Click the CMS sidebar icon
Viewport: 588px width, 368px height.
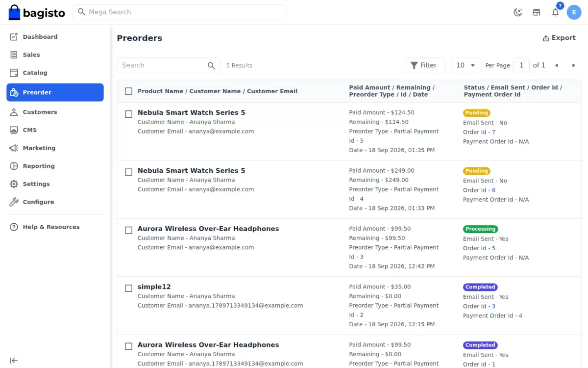click(14, 130)
